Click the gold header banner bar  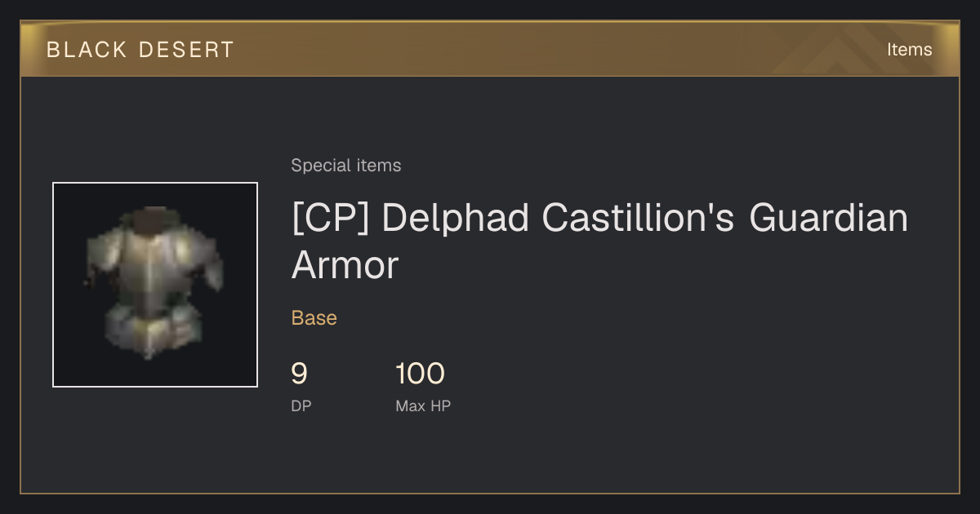pos(490,49)
